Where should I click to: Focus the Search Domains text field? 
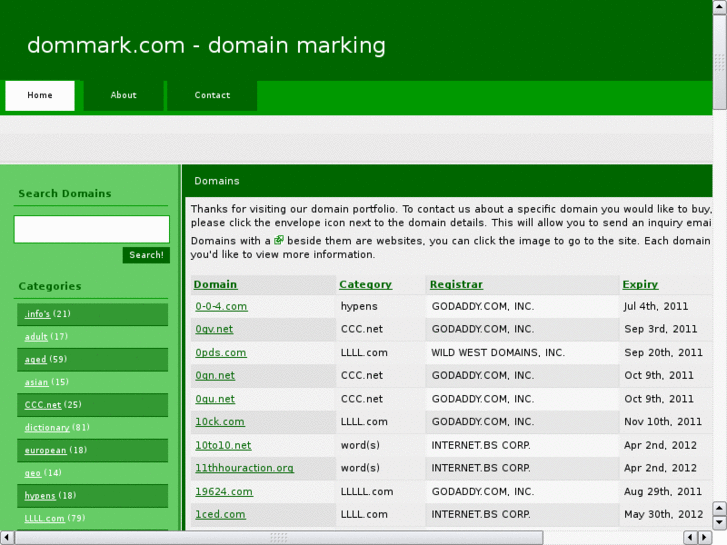pos(91,229)
